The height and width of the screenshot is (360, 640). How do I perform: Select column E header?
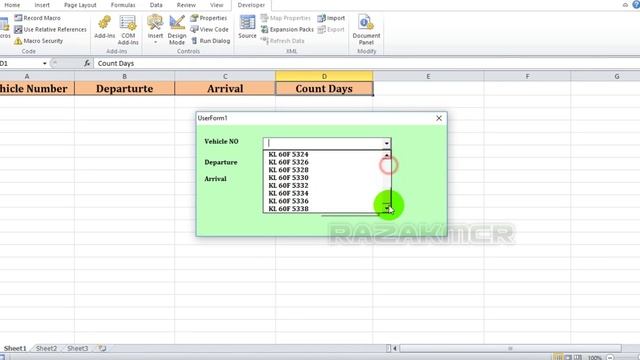tap(428, 76)
